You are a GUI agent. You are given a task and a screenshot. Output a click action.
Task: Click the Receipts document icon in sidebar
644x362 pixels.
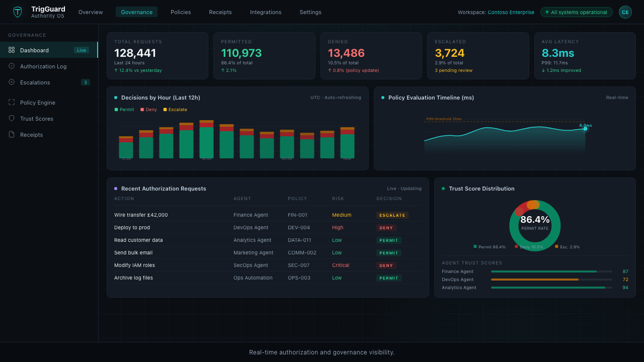(x=12, y=134)
